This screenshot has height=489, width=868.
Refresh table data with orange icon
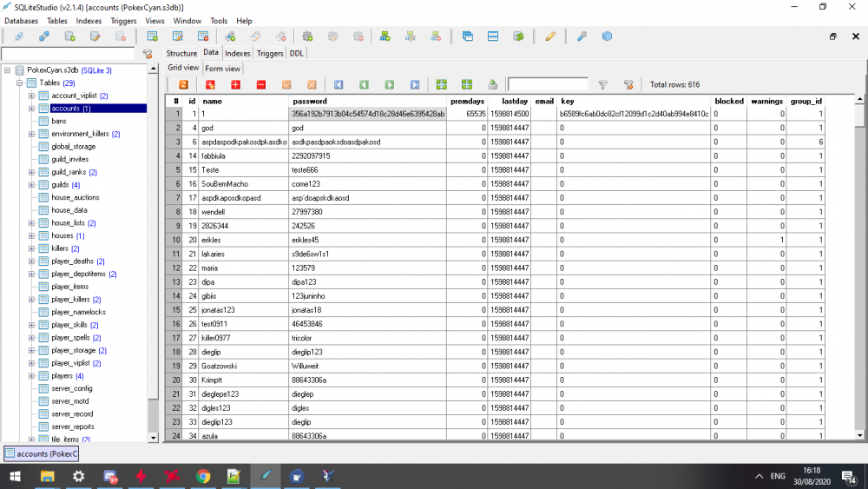click(x=183, y=85)
